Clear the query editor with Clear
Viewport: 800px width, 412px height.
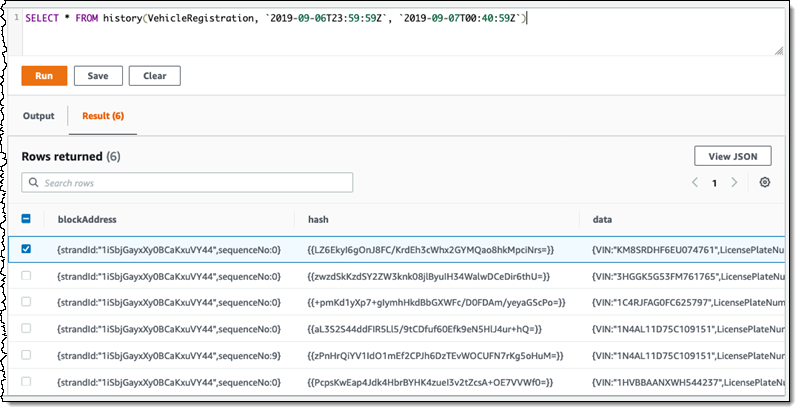(x=154, y=76)
